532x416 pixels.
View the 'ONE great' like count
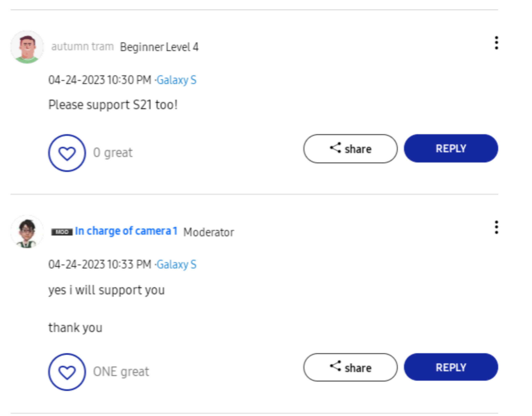[x=121, y=372]
